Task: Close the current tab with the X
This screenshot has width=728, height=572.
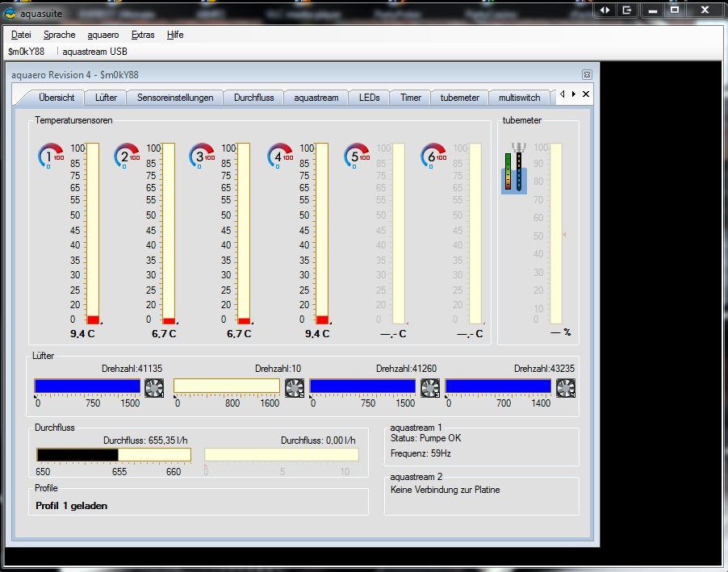Action: tap(586, 94)
